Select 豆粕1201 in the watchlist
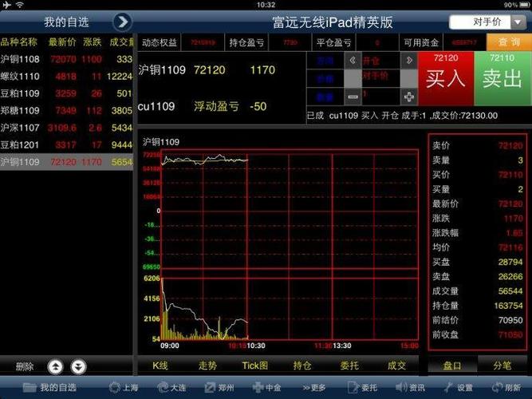The height and width of the screenshot is (399, 532). pyautogui.click(x=66, y=145)
